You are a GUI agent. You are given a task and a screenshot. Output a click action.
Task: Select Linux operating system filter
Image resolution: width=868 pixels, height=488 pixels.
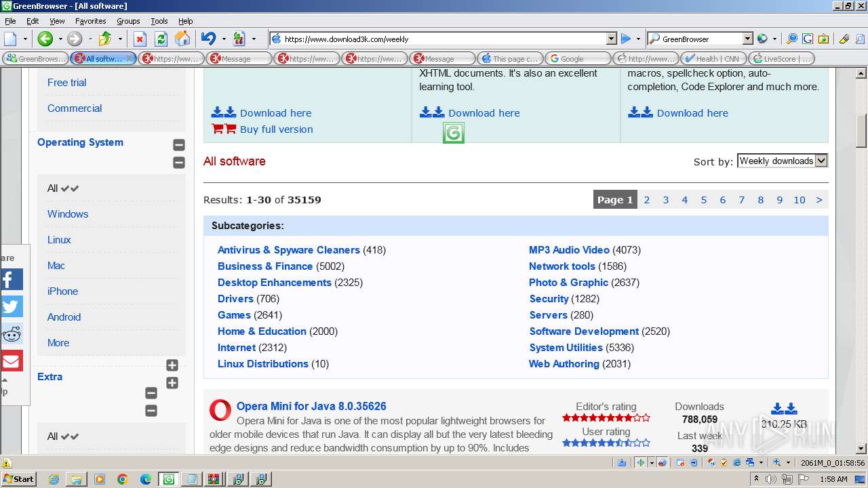point(59,240)
